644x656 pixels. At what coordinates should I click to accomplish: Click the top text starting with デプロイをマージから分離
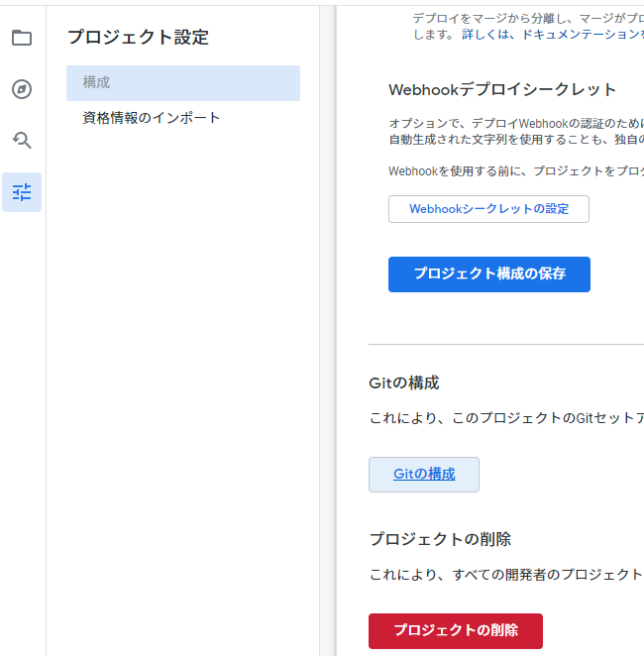click(x=527, y=18)
